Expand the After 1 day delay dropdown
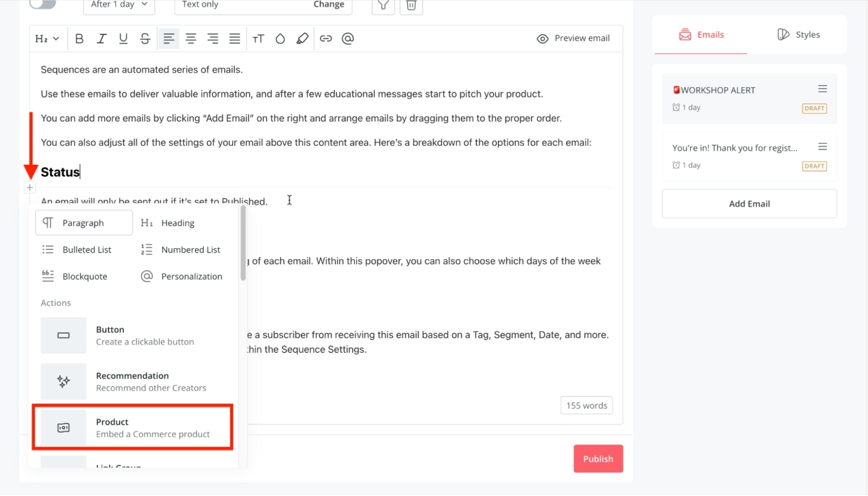Viewport: 868px width, 496px height. pos(119,5)
